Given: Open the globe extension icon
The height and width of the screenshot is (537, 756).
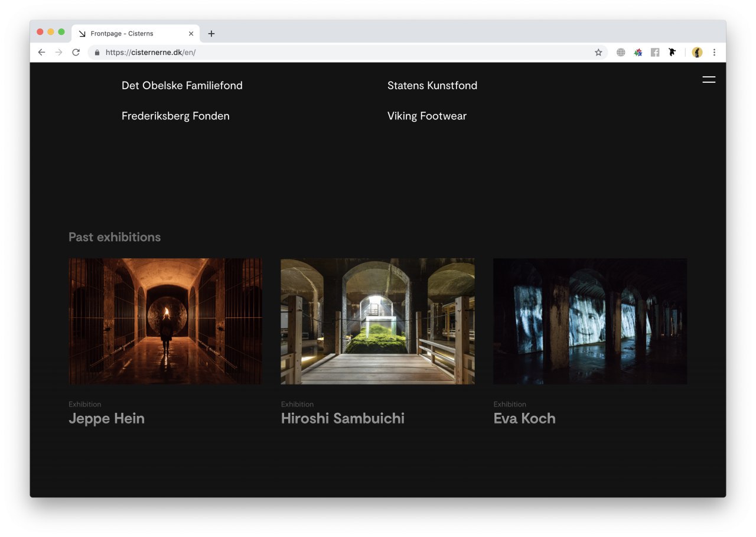Looking at the screenshot, I should click(621, 53).
